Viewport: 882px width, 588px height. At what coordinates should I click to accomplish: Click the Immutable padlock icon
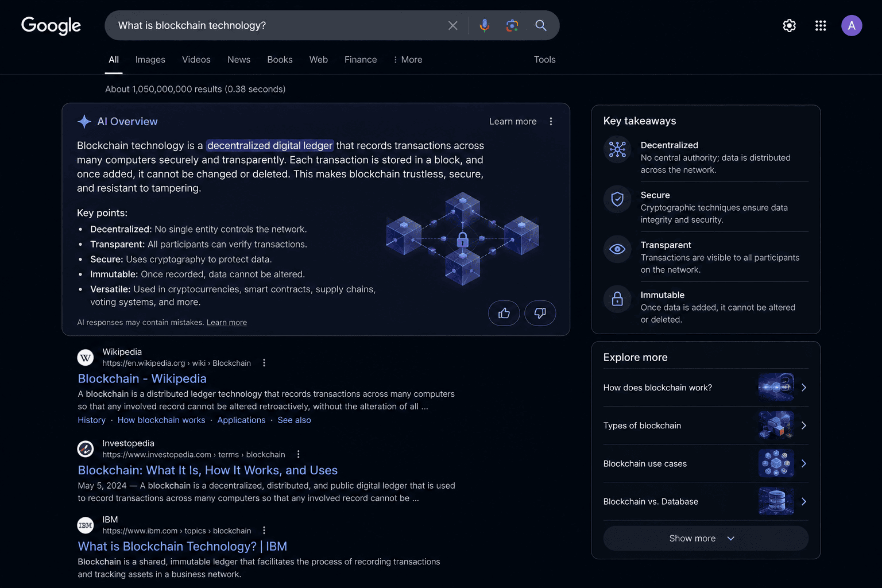(617, 299)
